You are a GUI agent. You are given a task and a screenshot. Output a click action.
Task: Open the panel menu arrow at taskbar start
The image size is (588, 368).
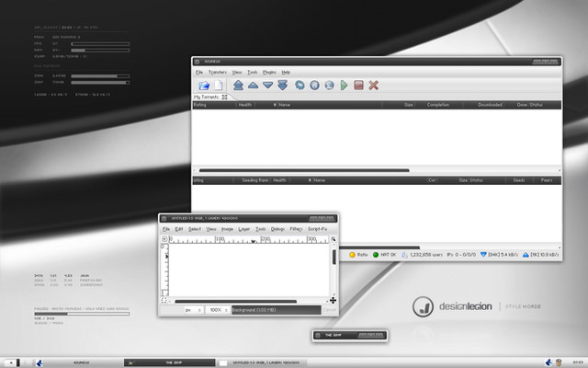tap(11, 362)
